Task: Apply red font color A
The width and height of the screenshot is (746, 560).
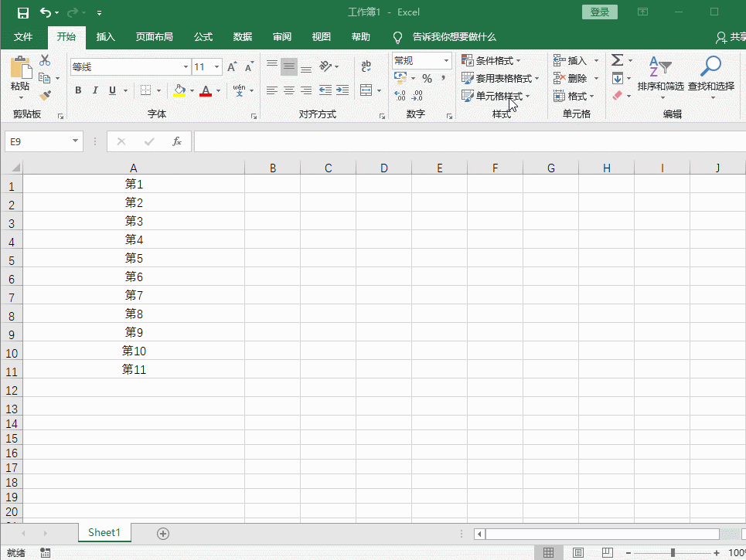Action: (x=206, y=90)
